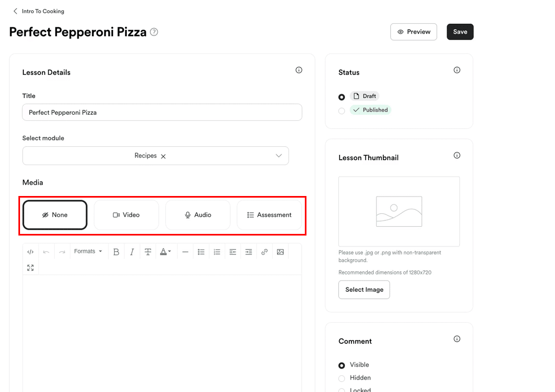Click the undo icon in the editor toolbar

pyautogui.click(x=47, y=251)
